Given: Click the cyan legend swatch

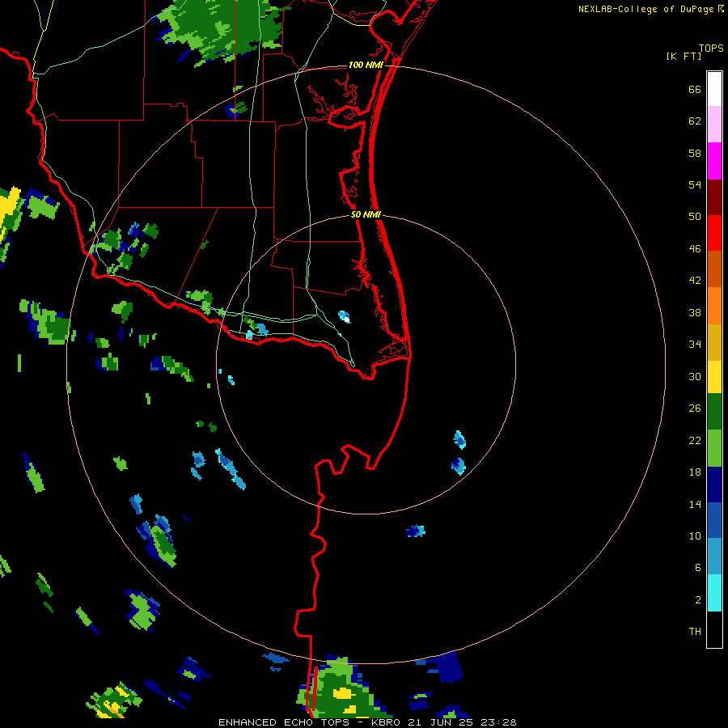Looking at the screenshot, I should click(x=714, y=593).
